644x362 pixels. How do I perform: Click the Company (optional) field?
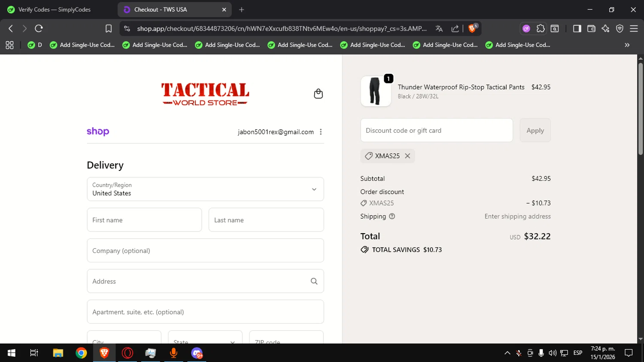[x=205, y=250]
